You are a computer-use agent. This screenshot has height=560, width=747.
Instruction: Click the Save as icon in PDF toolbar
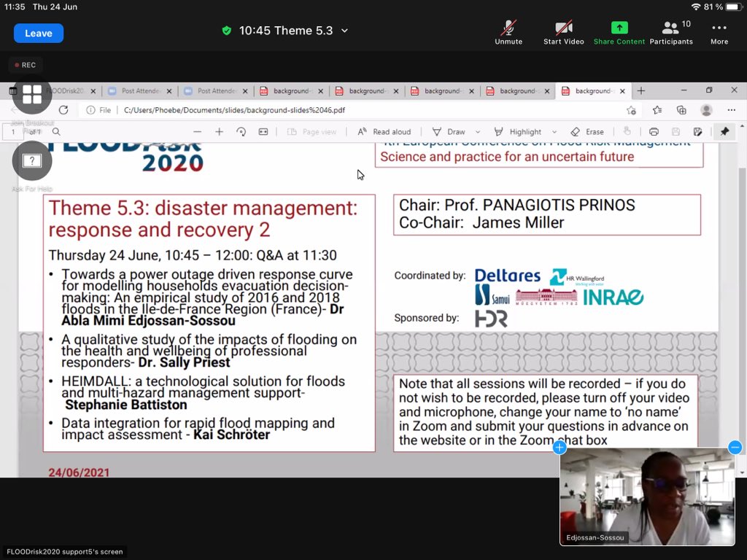697,132
